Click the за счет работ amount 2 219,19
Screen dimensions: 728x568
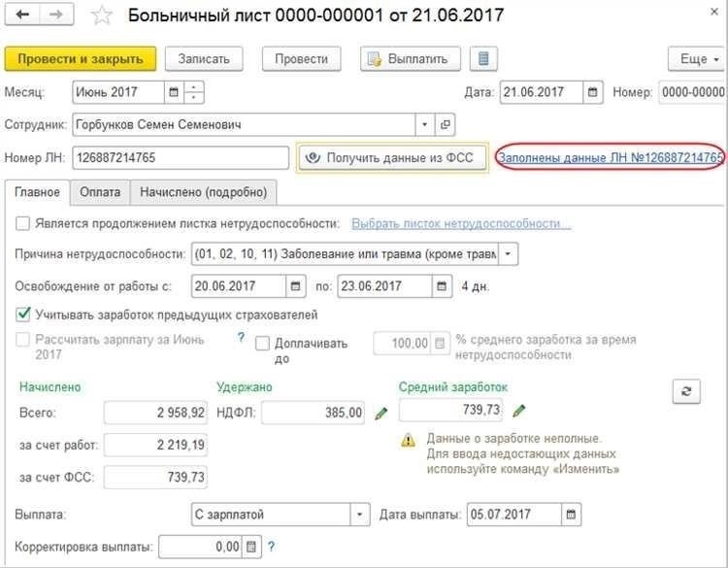click(155, 445)
